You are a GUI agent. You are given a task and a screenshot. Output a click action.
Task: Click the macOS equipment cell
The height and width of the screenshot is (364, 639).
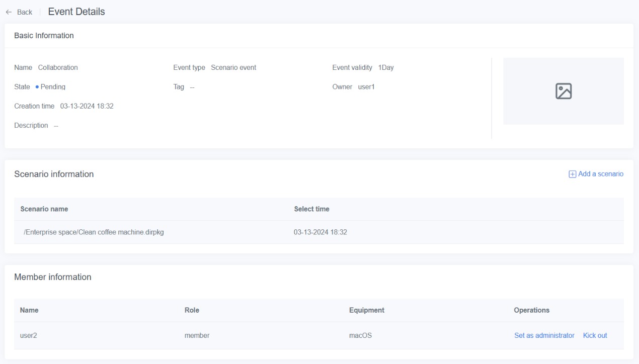coord(360,335)
